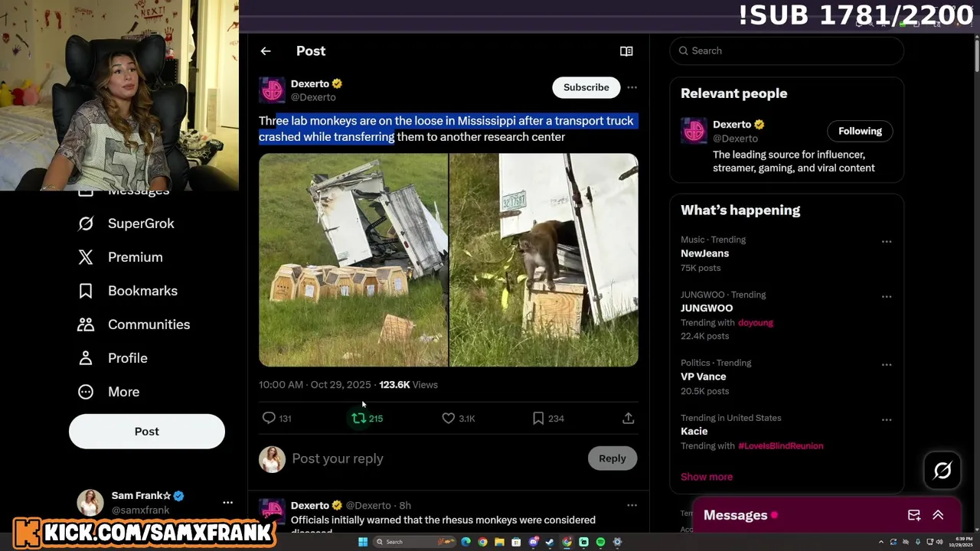The image size is (980, 551).
Task: Go back using the Post arrow
Action: pyautogui.click(x=266, y=51)
